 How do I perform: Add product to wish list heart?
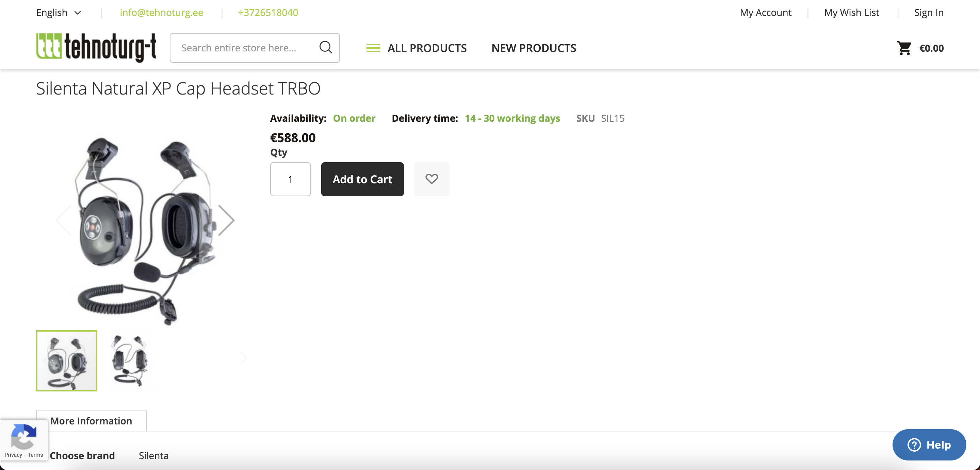click(431, 179)
